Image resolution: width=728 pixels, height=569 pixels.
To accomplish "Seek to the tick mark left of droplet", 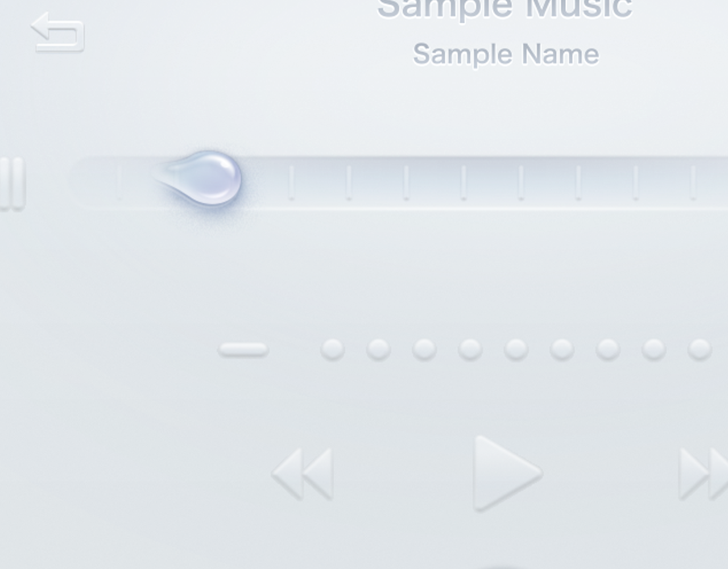I will pos(119,182).
